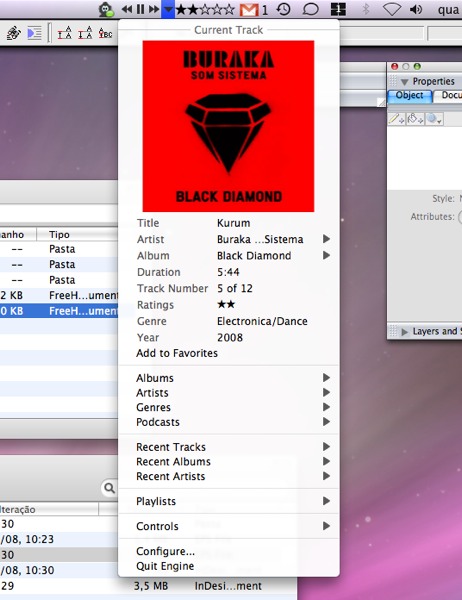Open the Playlists submenu
The image size is (462, 600).
point(229,501)
